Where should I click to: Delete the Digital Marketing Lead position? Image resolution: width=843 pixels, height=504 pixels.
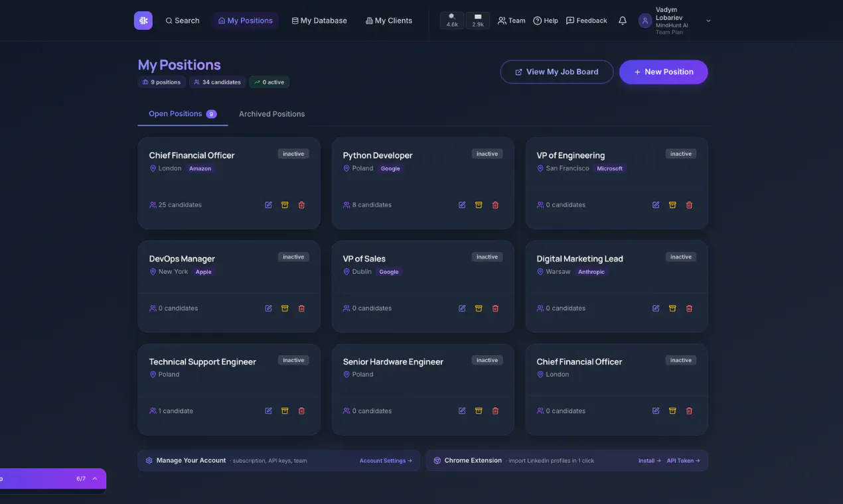tap(689, 308)
